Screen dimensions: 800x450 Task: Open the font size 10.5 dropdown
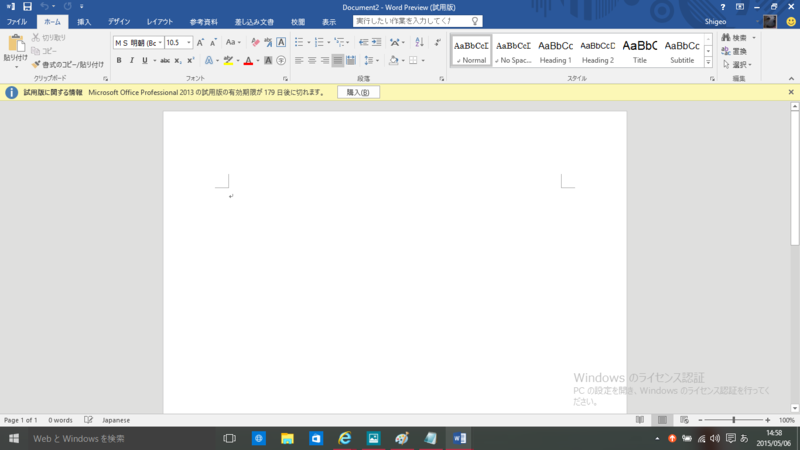(188, 43)
